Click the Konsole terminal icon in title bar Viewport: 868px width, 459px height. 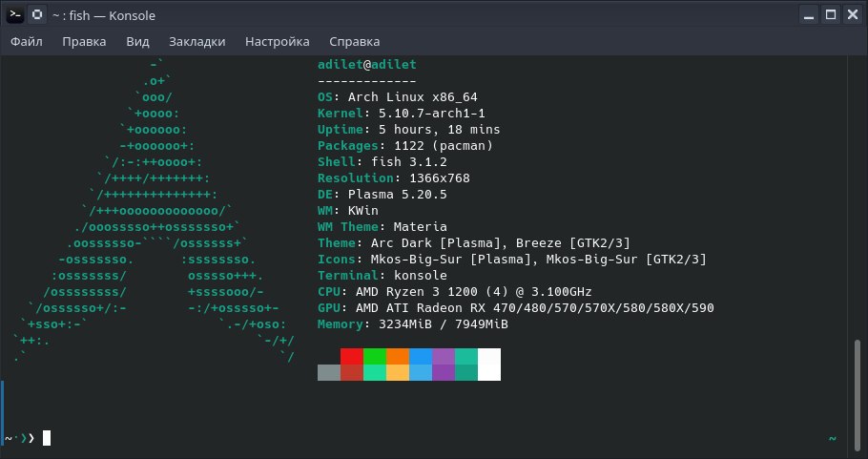(15, 15)
